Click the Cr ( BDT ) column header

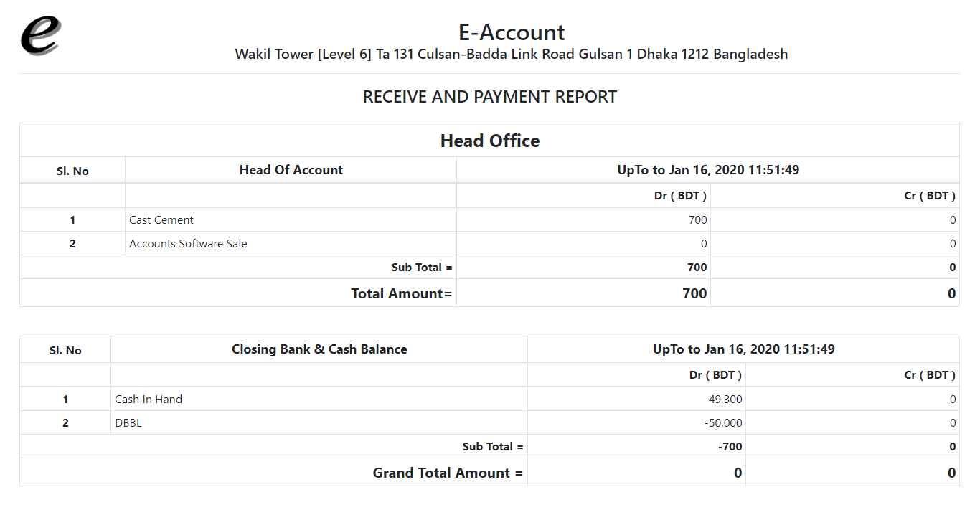[x=932, y=195]
